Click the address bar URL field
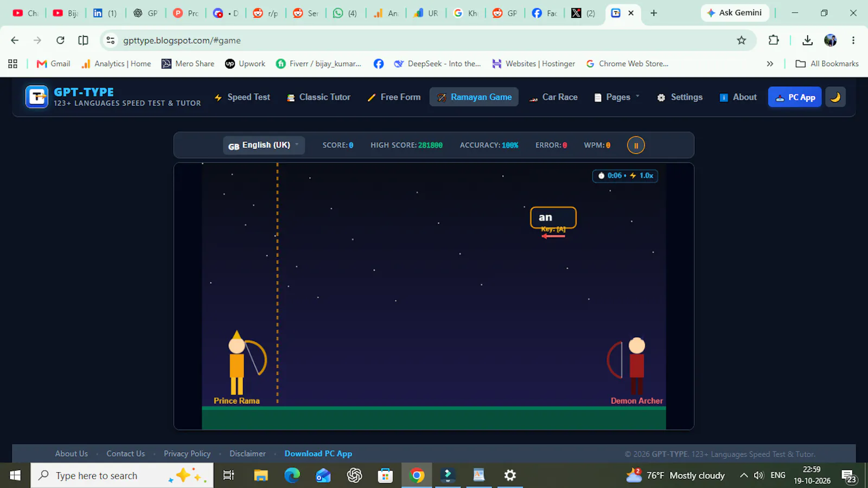Viewport: 868px width, 488px height. tap(423, 40)
